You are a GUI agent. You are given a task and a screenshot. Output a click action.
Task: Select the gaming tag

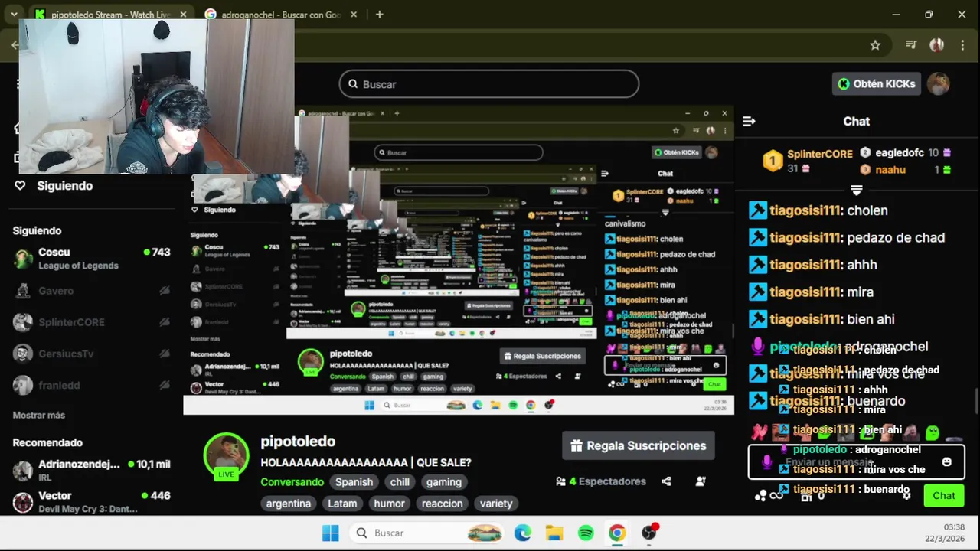coord(444,482)
